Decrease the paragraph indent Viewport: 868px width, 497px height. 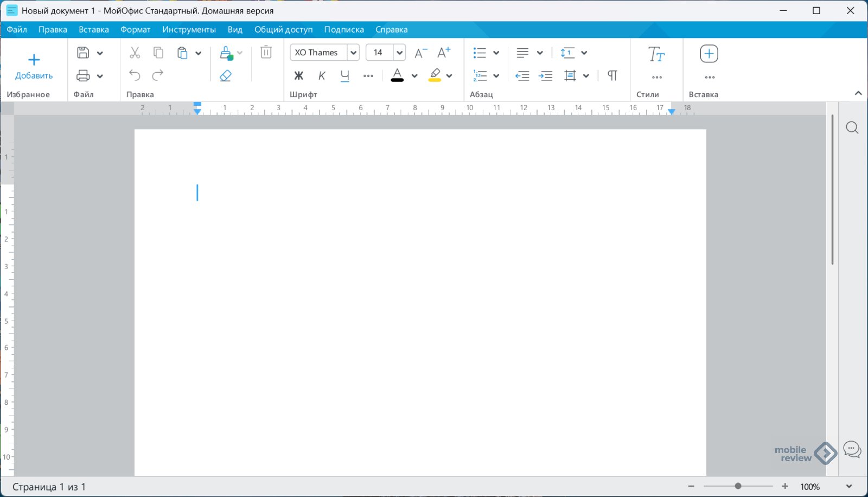click(x=522, y=76)
